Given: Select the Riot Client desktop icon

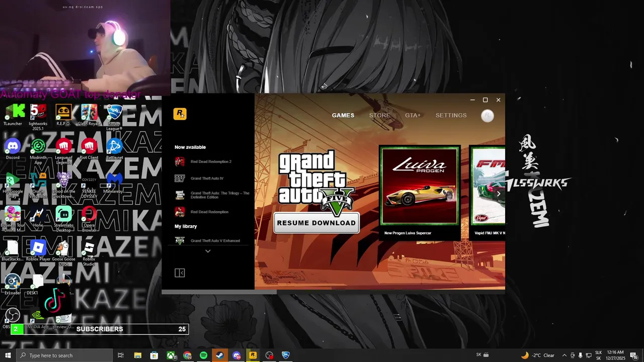Looking at the screenshot, I should point(89,149).
